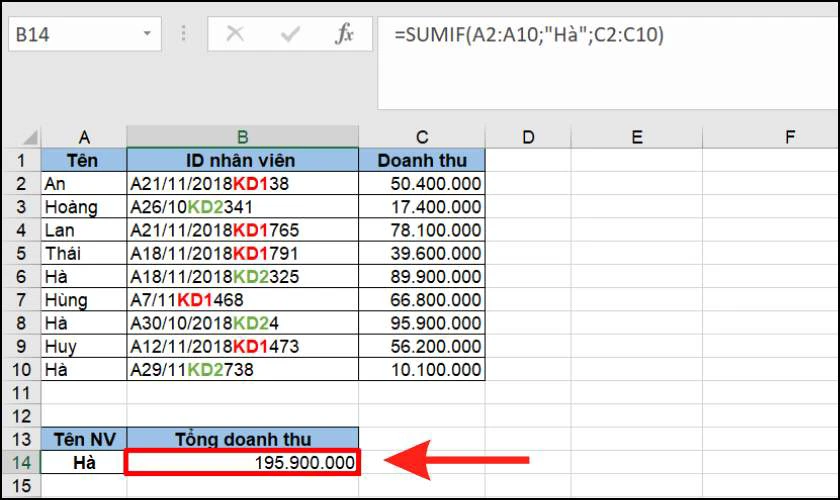Select row 1 header
The height and width of the screenshot is (500, 840).
pyautogui.click(x=21, y=160)
